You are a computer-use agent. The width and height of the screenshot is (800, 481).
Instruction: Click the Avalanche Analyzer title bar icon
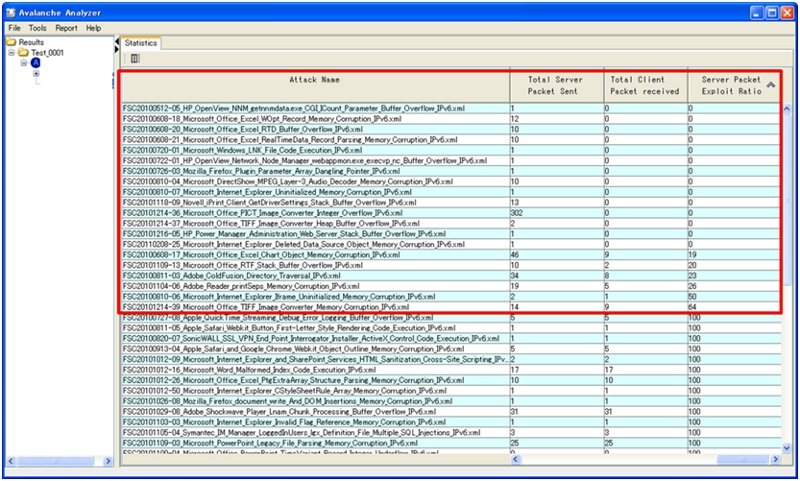[x=11, y=12]
